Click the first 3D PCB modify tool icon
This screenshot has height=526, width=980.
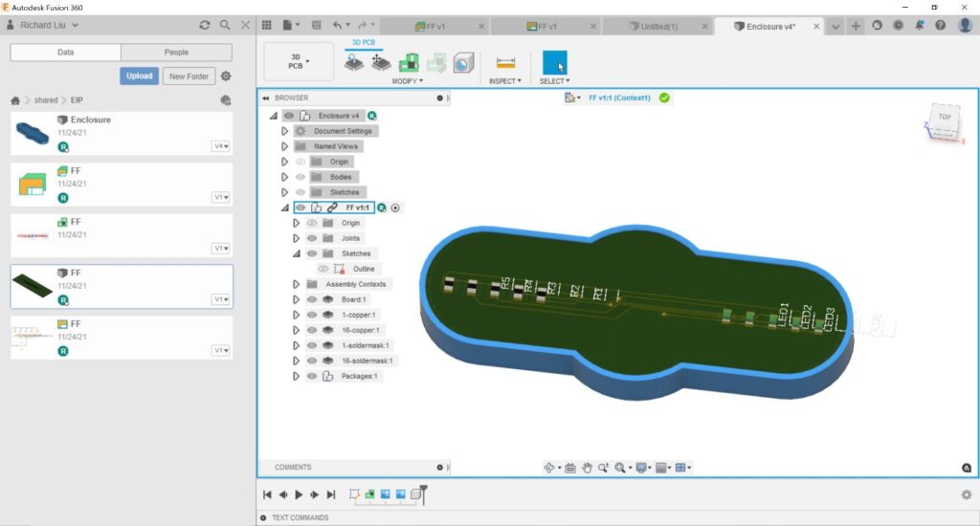click(353, 63)
